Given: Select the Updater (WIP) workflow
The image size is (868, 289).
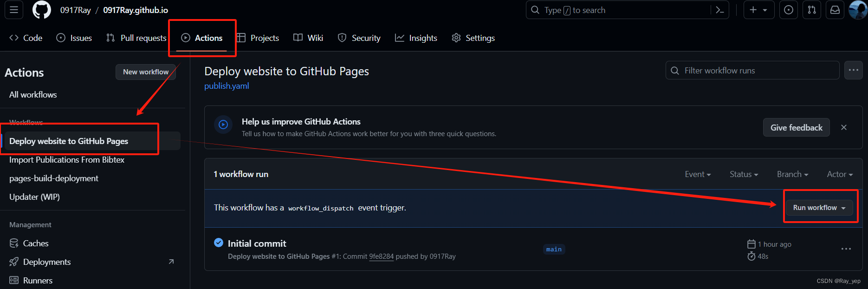Looking at the screenshot, I should click(x=34, y=197).
